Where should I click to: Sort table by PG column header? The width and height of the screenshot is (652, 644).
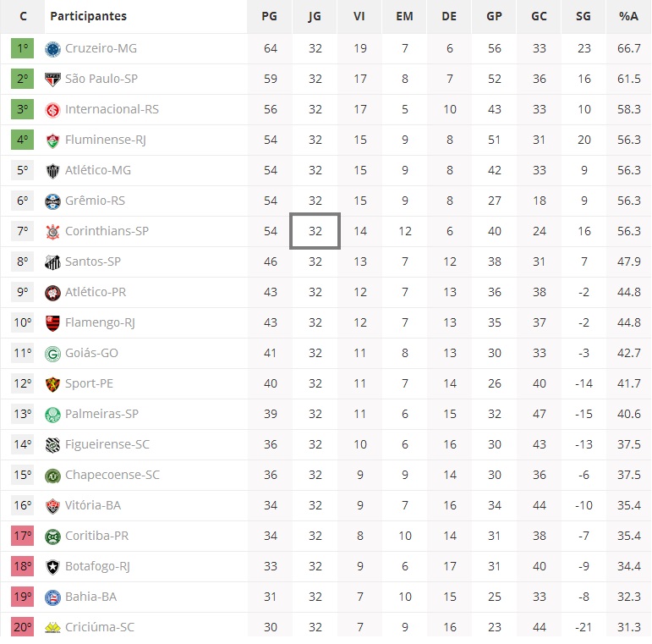(x=269, y=16)
